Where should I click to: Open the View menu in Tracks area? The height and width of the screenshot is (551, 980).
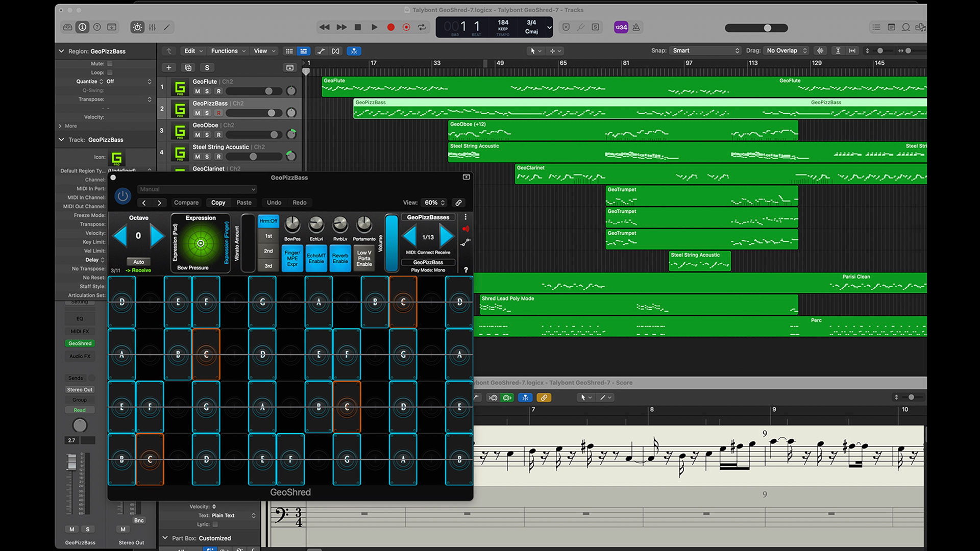264,51
